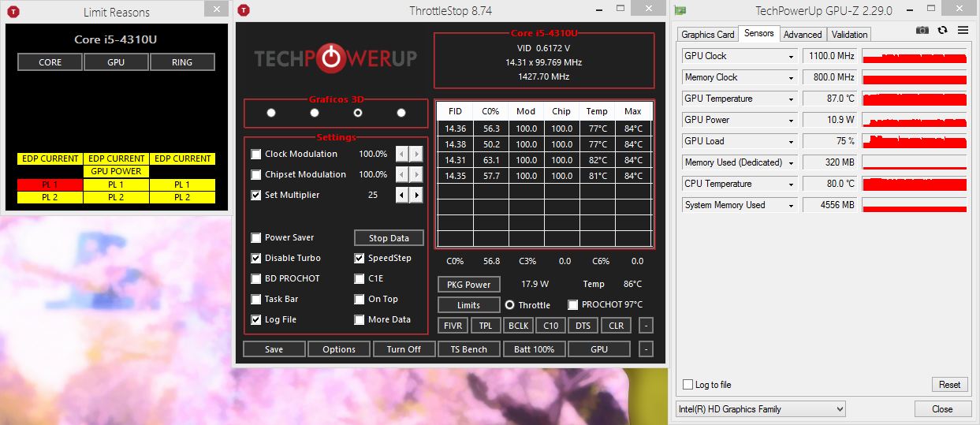The height and width of the screenshot is (425, 980).
Task: Check Log to file in GPU-Z
Action: 687,385
